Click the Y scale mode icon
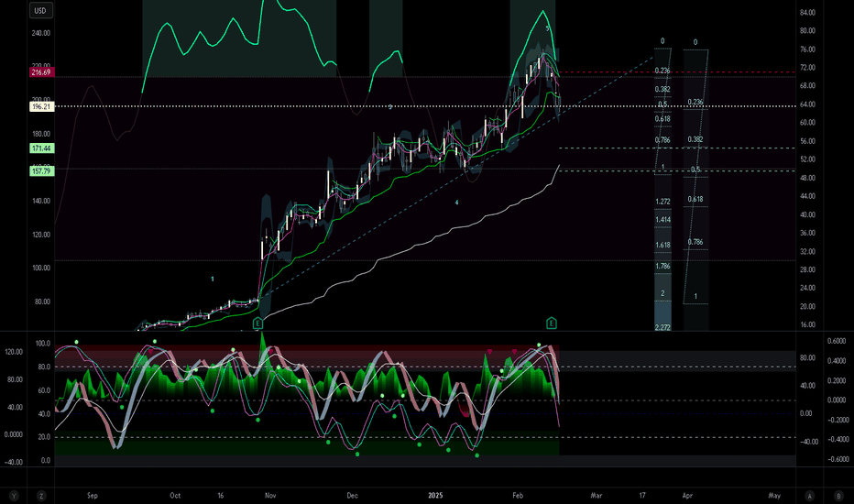The height and width of the screenshot is (504, 854). pos(14,496)
